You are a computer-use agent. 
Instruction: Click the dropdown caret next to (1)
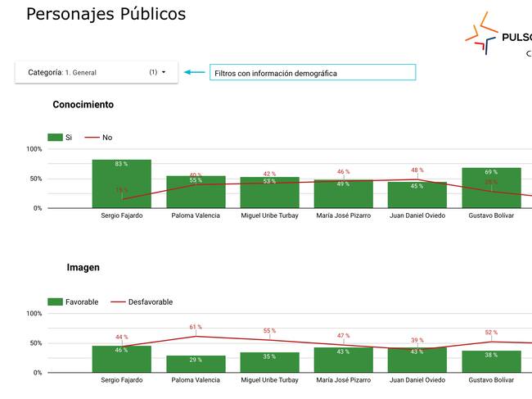click(164, 72)
